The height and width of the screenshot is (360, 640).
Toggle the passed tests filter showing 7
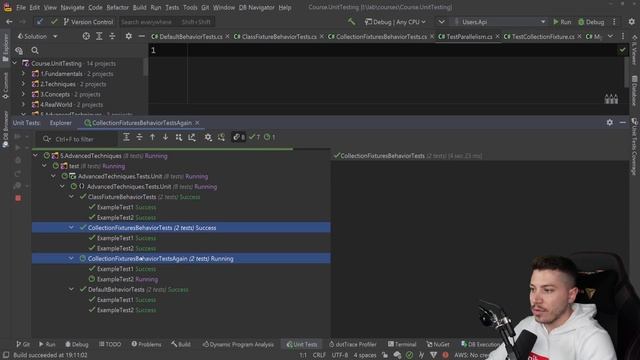255,138
